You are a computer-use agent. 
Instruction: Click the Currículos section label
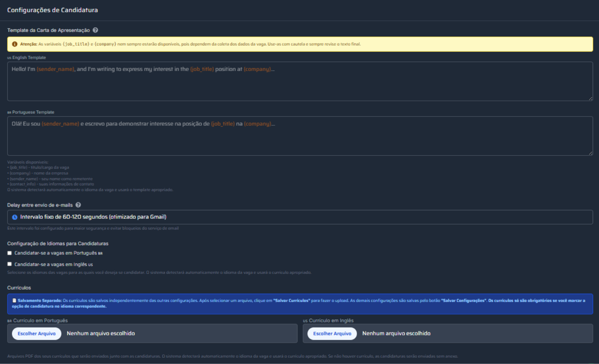[19, 288]
